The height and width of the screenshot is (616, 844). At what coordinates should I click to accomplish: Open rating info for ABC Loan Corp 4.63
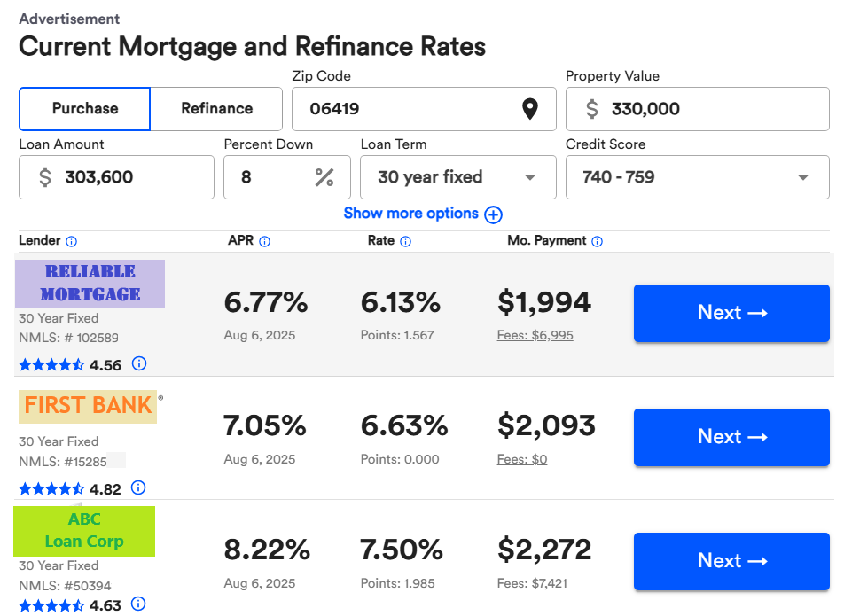pyautogui.click(x=138, y=604)
